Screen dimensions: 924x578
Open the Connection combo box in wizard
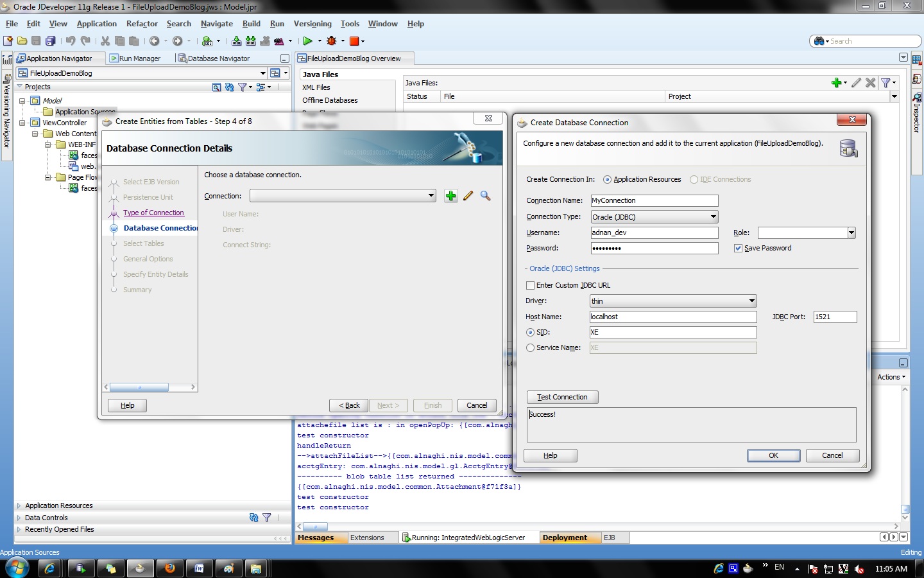[343, 196]
